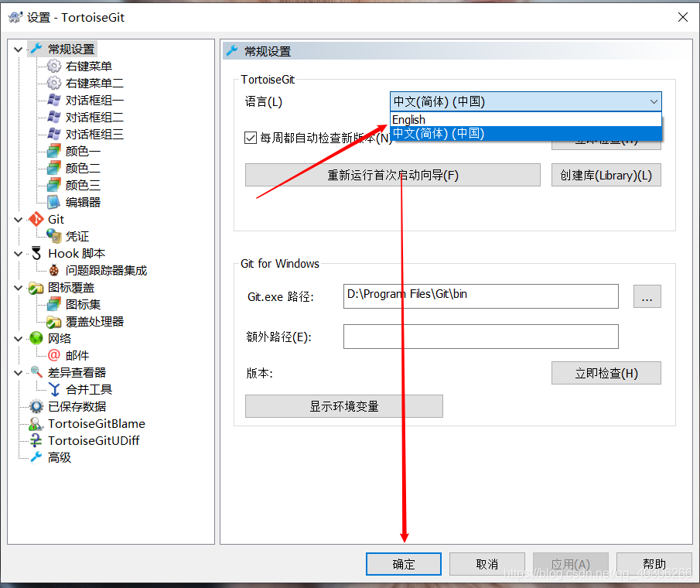700x588 pixels.
Task: Click the color palette icon for 颜色三
Action: pyautogui.click(x=54, y=185)
